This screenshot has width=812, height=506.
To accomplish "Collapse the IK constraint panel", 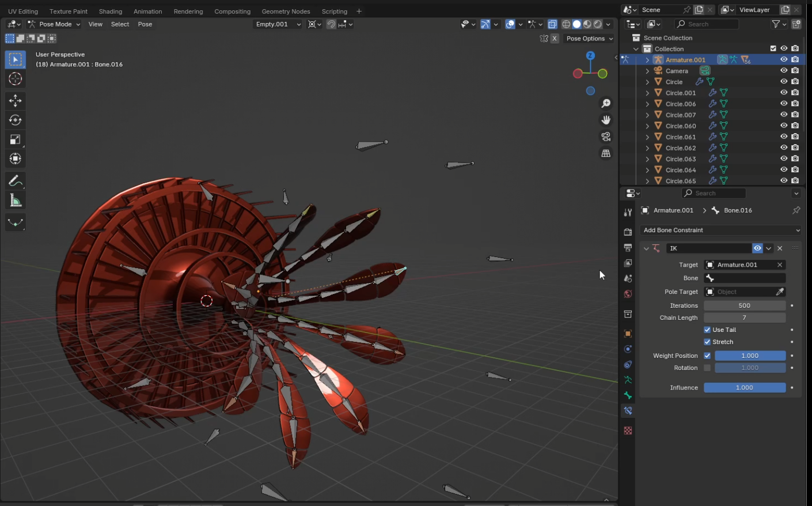I will tap(646, 248).
